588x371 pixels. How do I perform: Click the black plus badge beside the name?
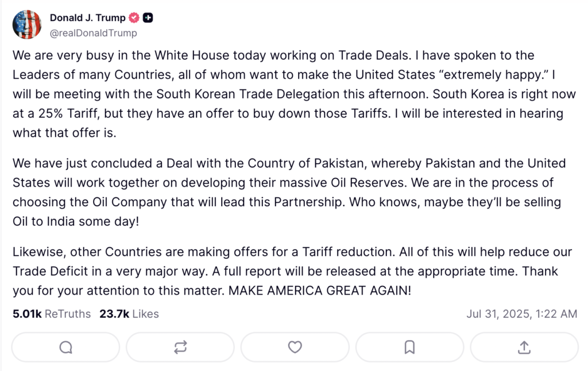(x=148, y=18)
